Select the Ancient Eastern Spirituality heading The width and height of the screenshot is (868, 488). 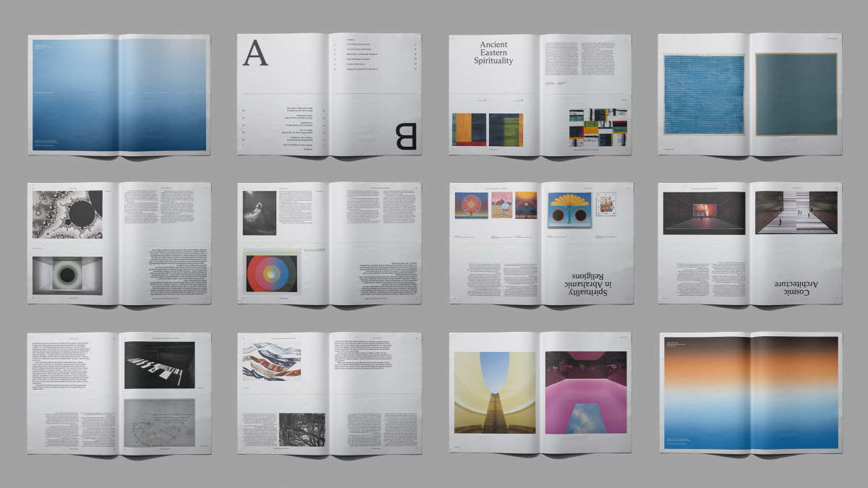(x=493, y=53)
